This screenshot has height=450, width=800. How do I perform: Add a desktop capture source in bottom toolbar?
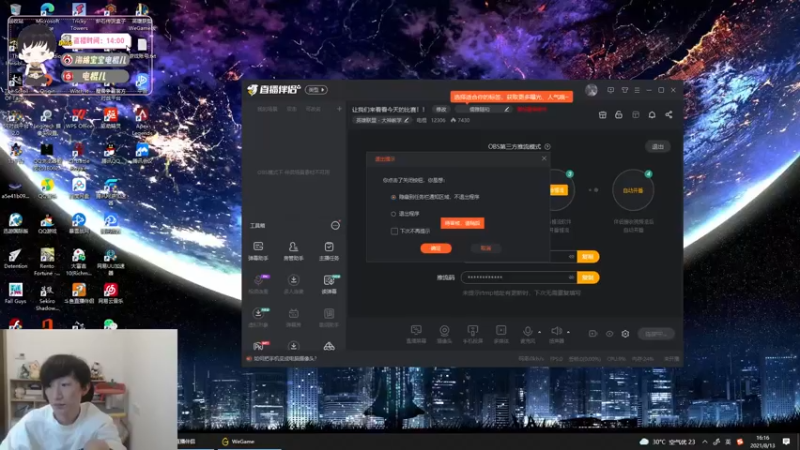coord(416,334)
